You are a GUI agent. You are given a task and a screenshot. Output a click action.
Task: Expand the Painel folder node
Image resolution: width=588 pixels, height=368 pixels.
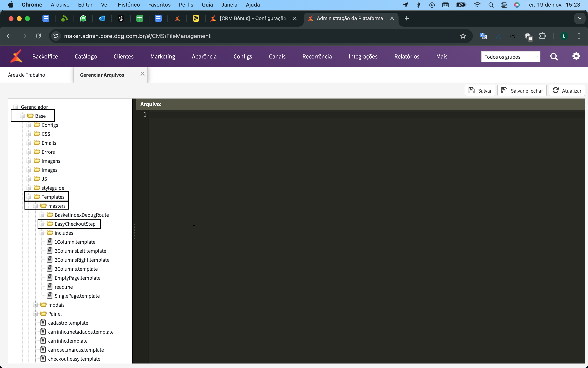[x=36, y=314]
